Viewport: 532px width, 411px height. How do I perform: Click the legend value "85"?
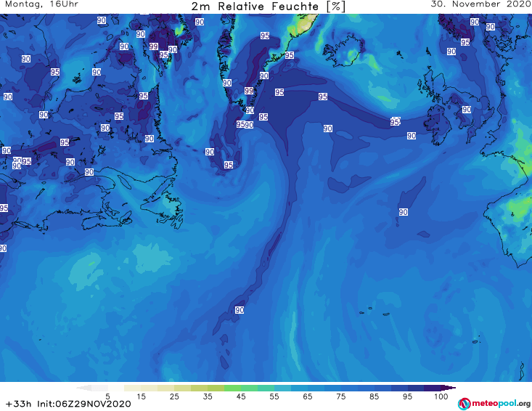(374, 396)
